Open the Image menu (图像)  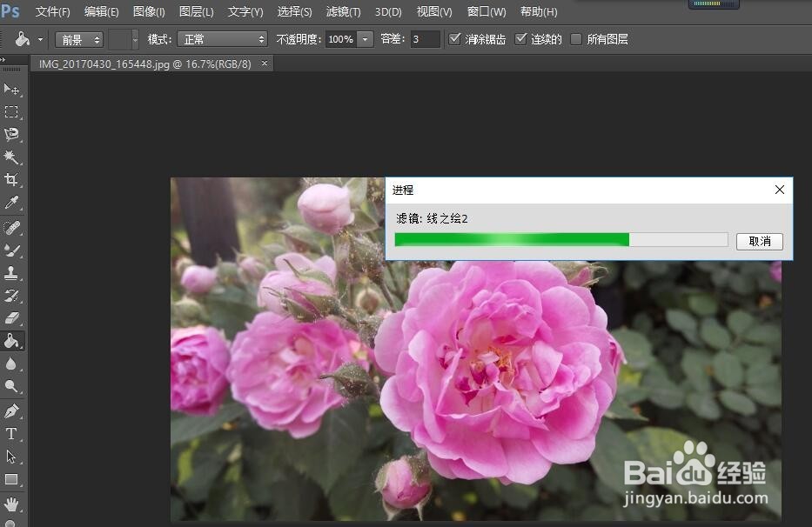click(x=149, y=11)
